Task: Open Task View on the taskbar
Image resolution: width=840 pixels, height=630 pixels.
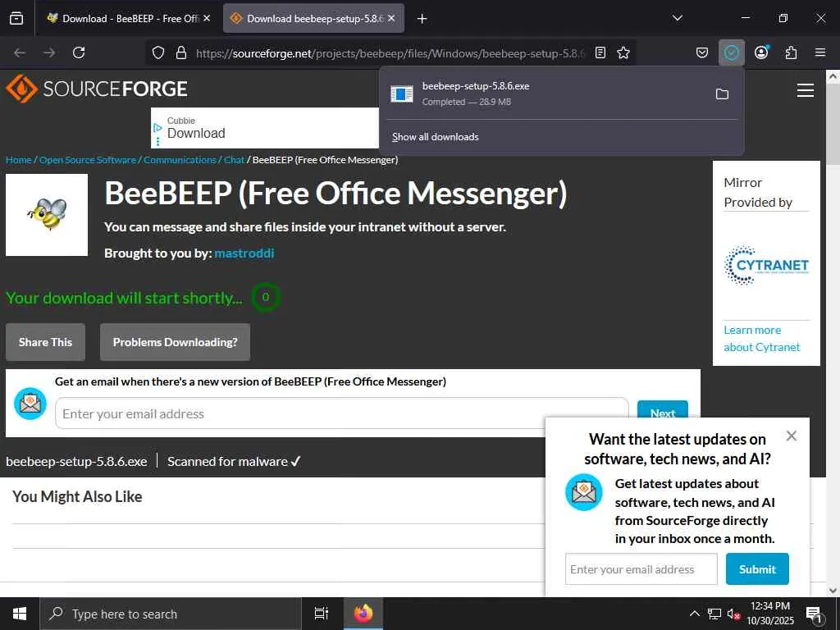Action: coord(321,614)
